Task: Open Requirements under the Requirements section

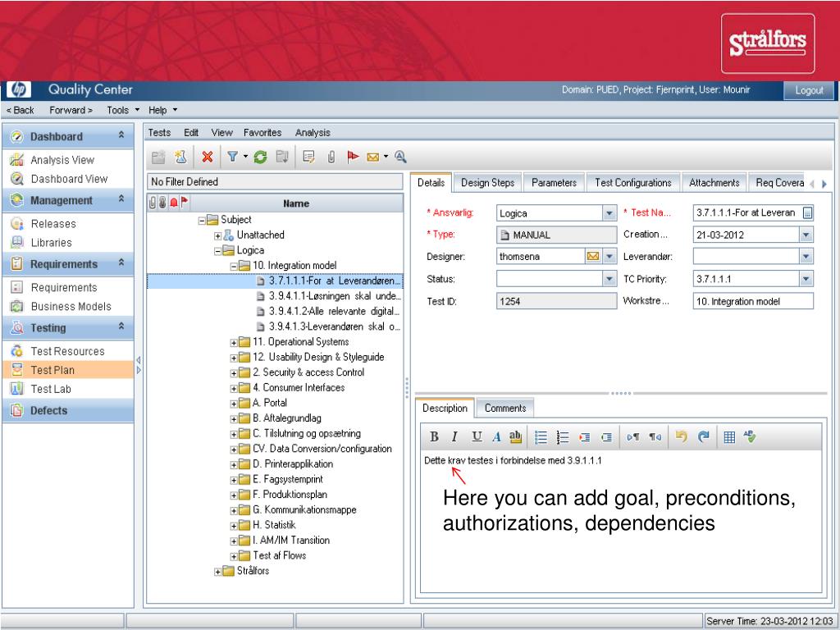Action: point(64,288)
